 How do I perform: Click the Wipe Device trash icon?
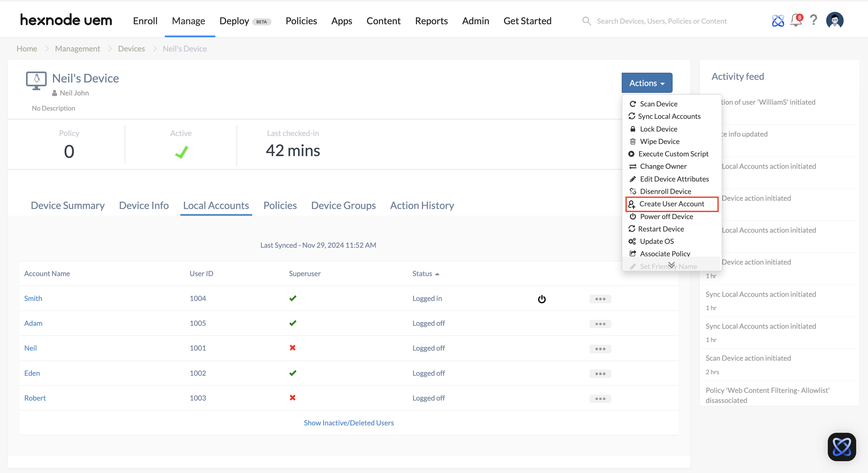click(632, 142)
